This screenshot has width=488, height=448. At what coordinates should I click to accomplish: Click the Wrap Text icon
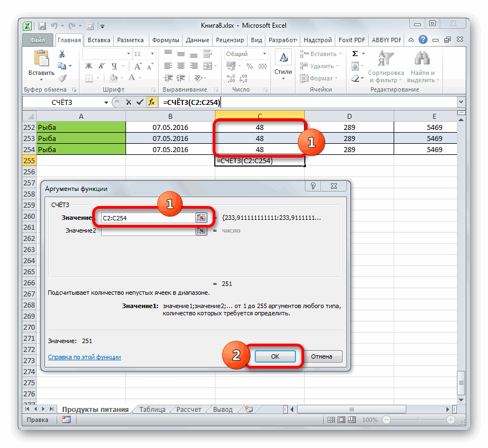click(208, 54)
